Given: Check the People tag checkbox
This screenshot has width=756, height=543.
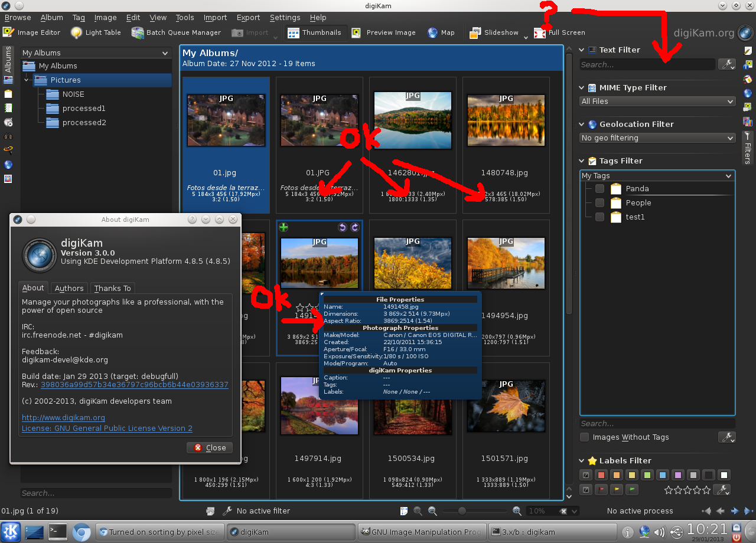Looking at the screenshot, I should point(599,202).
